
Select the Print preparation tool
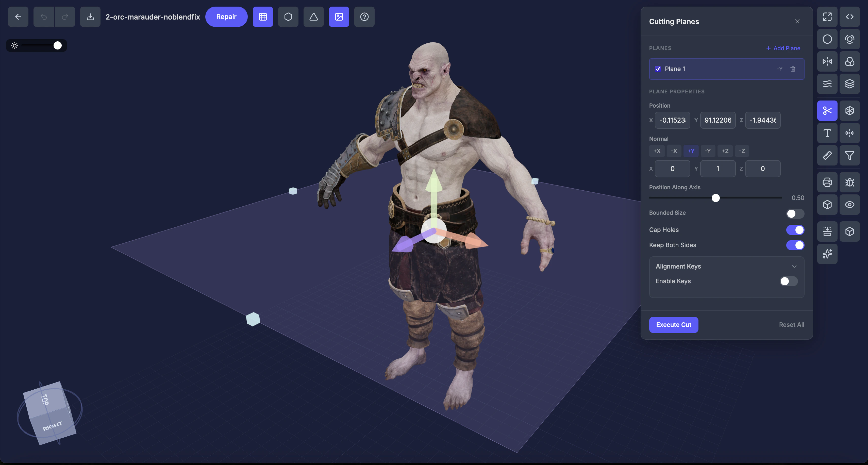827,182
